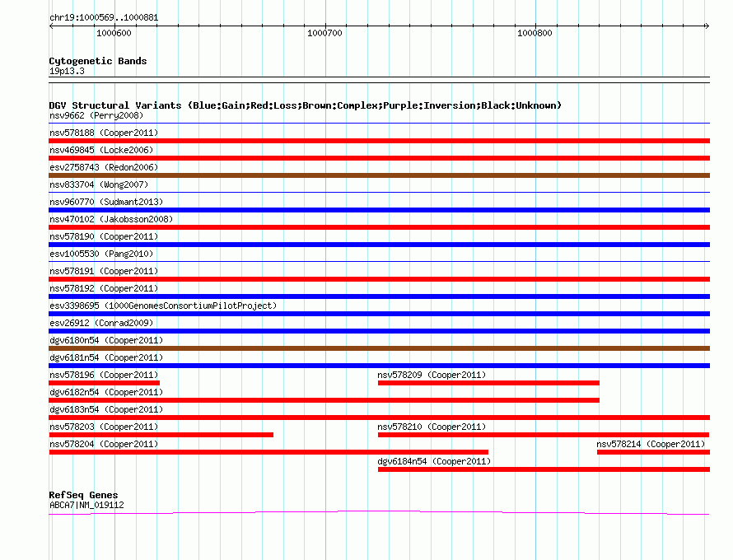Click the nsv469845 (Locke2006) label

point(101,150)
